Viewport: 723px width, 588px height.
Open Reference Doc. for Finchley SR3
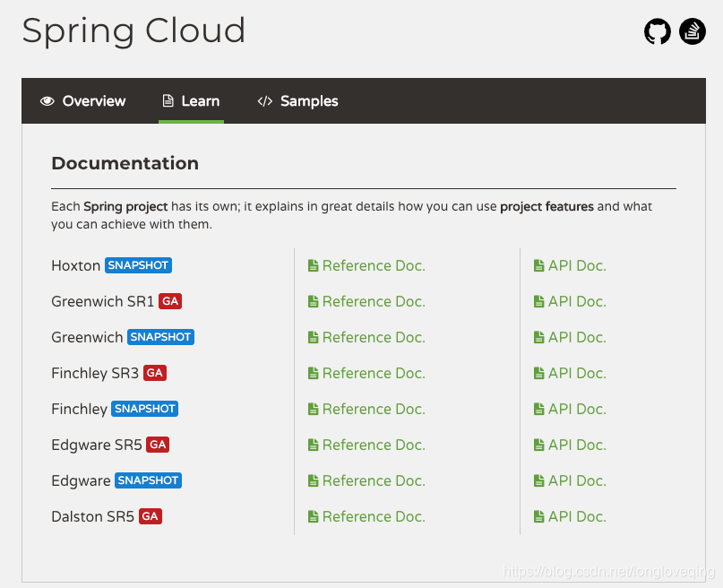[366, 373]
